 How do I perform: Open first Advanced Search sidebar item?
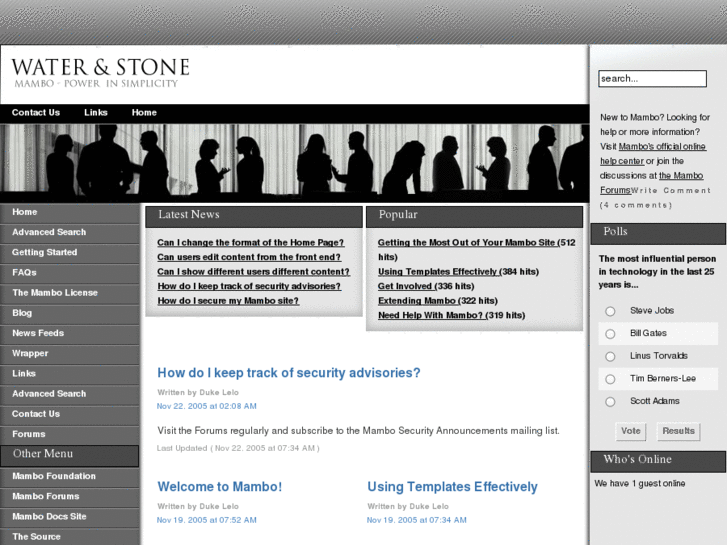(70, 232)
